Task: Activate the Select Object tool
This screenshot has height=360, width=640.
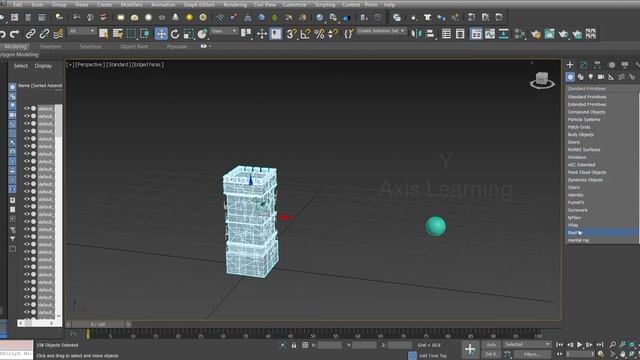Action: [104, 34]
